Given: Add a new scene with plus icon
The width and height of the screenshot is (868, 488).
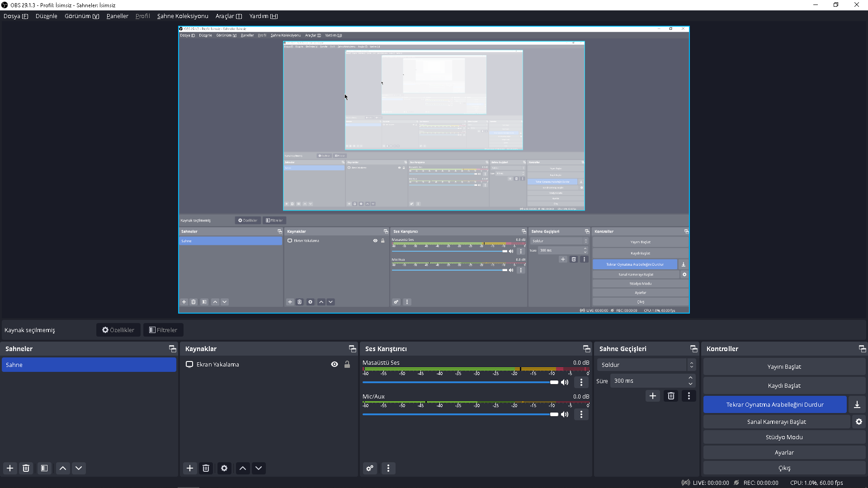Looking at the screenshot, I should point(10,468).
